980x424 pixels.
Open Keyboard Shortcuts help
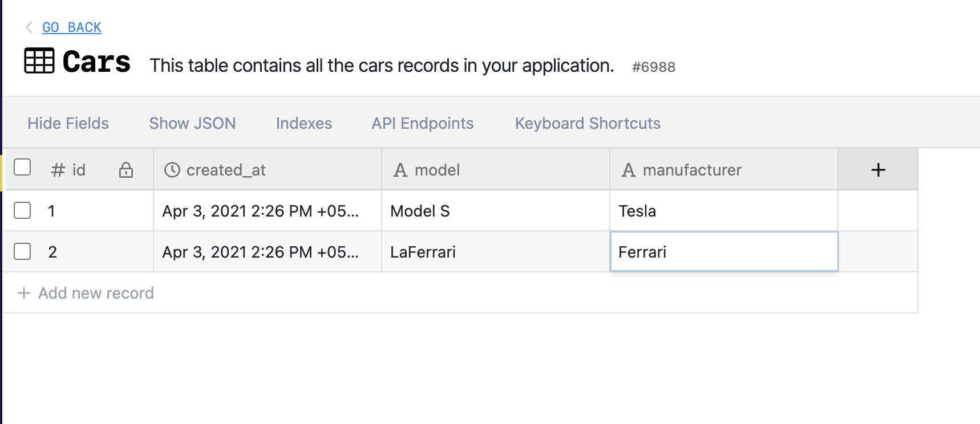pos(588,123)
